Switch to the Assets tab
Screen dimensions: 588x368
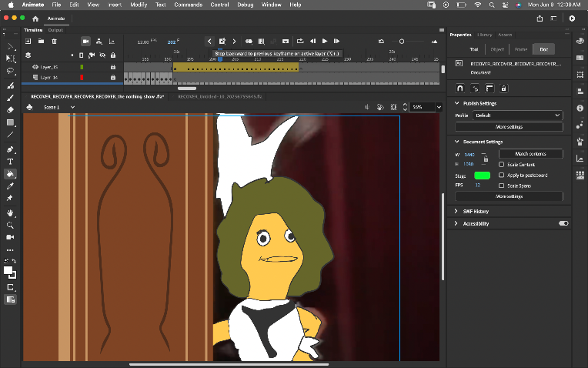505,35
